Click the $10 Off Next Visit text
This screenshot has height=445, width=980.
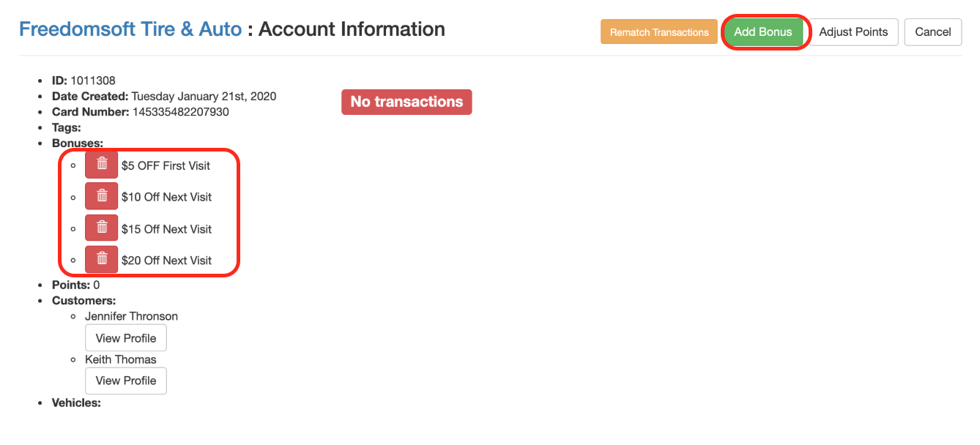click(166, 197)
